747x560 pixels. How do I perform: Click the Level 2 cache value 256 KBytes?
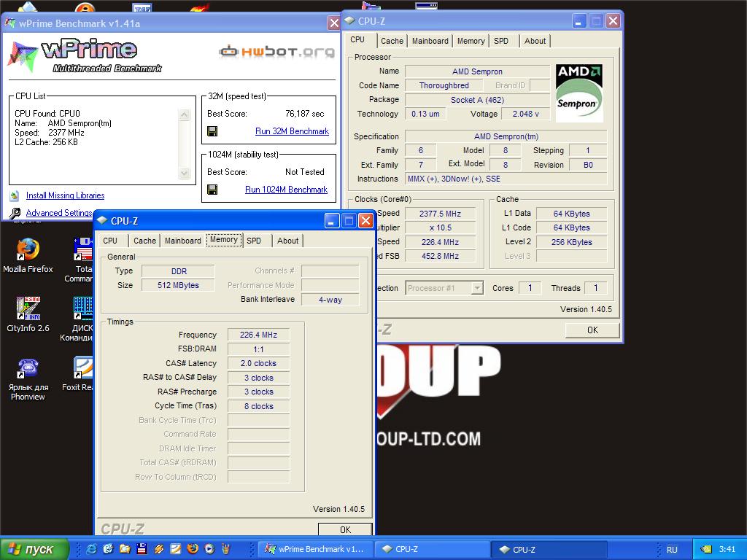(x=571, y=242)
